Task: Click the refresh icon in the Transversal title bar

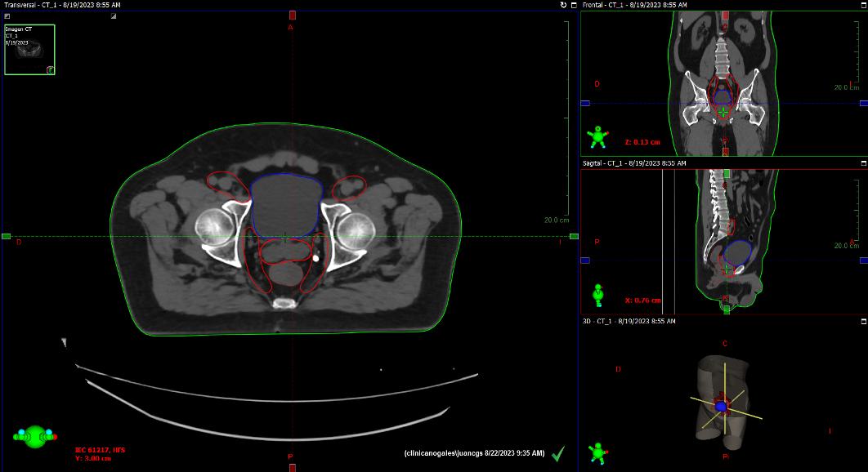Action: [563, 5]
